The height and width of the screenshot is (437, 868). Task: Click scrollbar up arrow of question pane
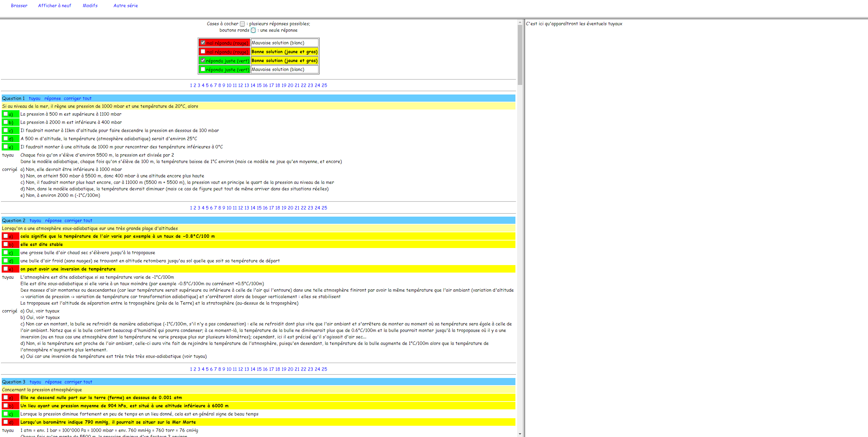coord(520,23)
